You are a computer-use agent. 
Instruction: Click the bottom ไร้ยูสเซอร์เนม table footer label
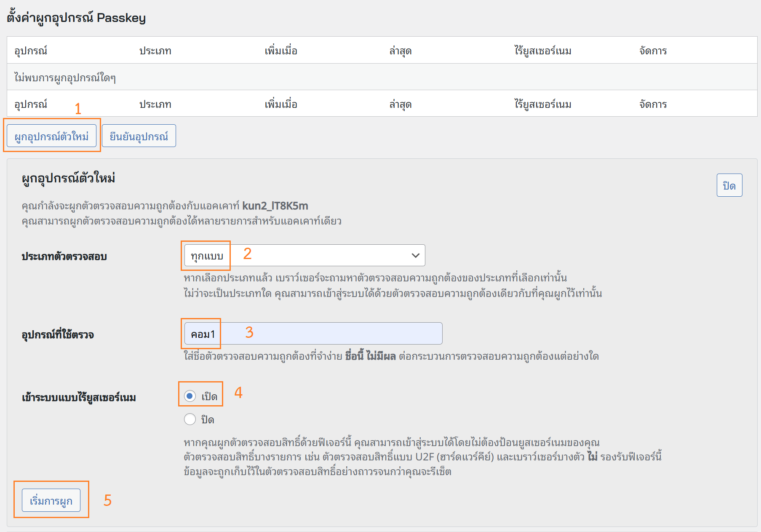coord(542,104)
